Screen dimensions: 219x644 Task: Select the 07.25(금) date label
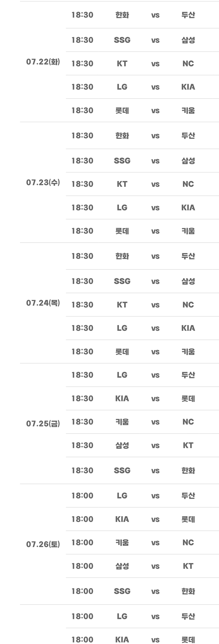[x=43, y=423]
